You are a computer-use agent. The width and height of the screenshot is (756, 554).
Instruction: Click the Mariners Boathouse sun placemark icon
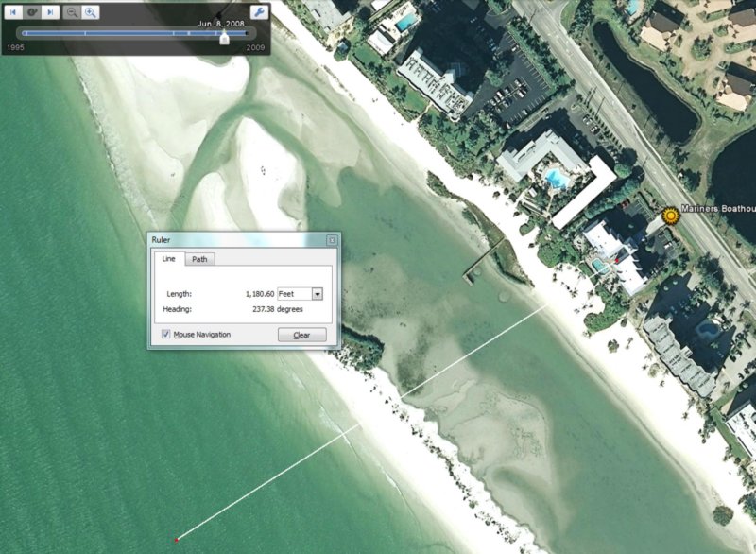[x=671, y=216]
